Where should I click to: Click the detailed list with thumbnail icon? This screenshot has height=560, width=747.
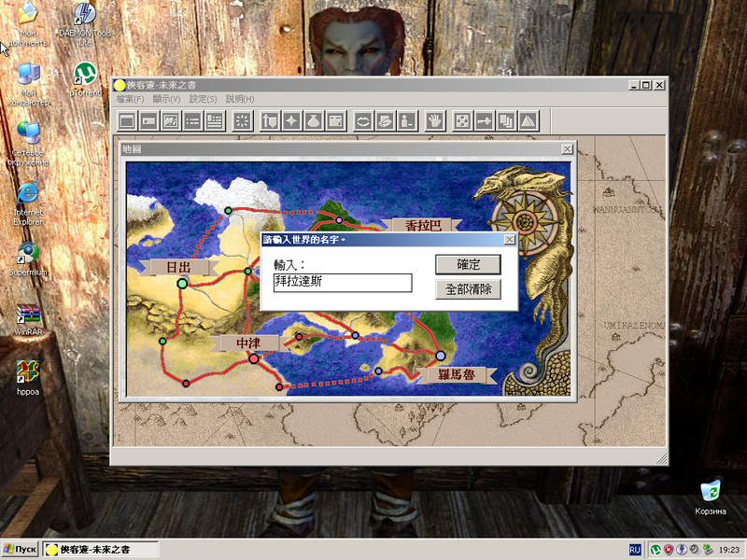[x=215, y=121]
